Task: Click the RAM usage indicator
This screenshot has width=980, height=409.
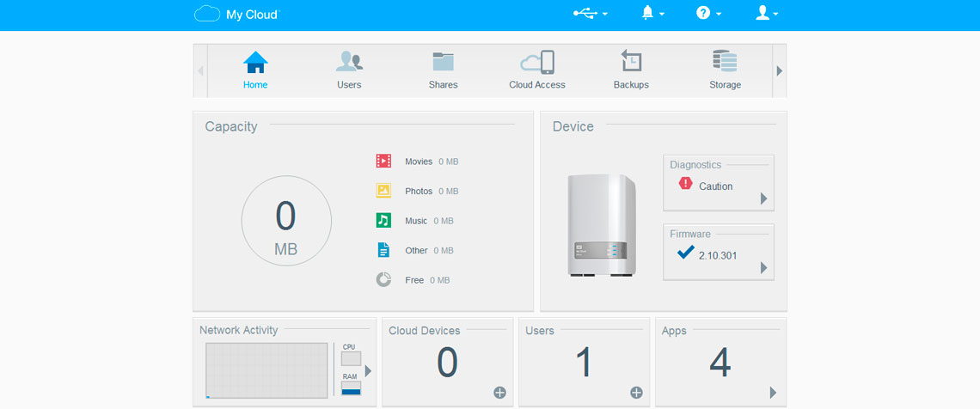Action: pos(352,388)
